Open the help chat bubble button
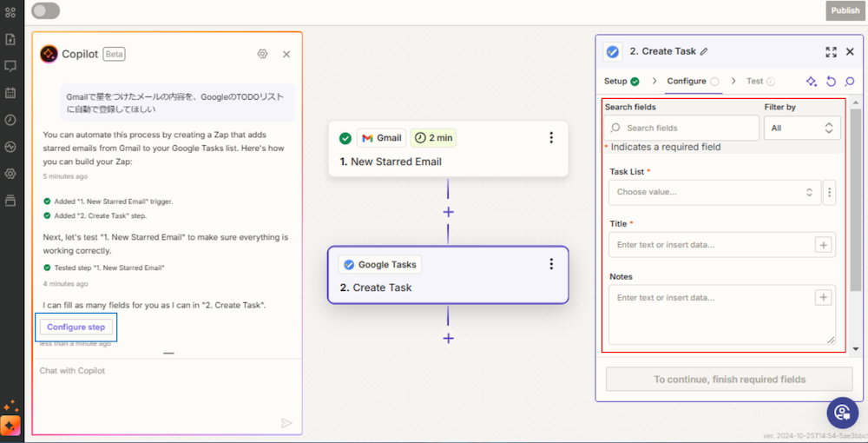 coord(843,413)
